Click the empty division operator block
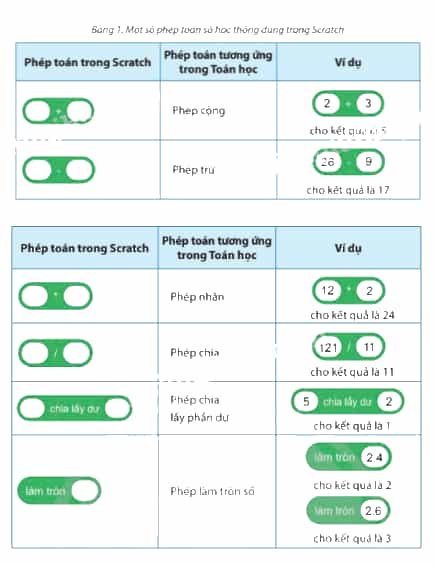Image resolution: width=436 pixels, height=565 pixels. click(55, 353)
